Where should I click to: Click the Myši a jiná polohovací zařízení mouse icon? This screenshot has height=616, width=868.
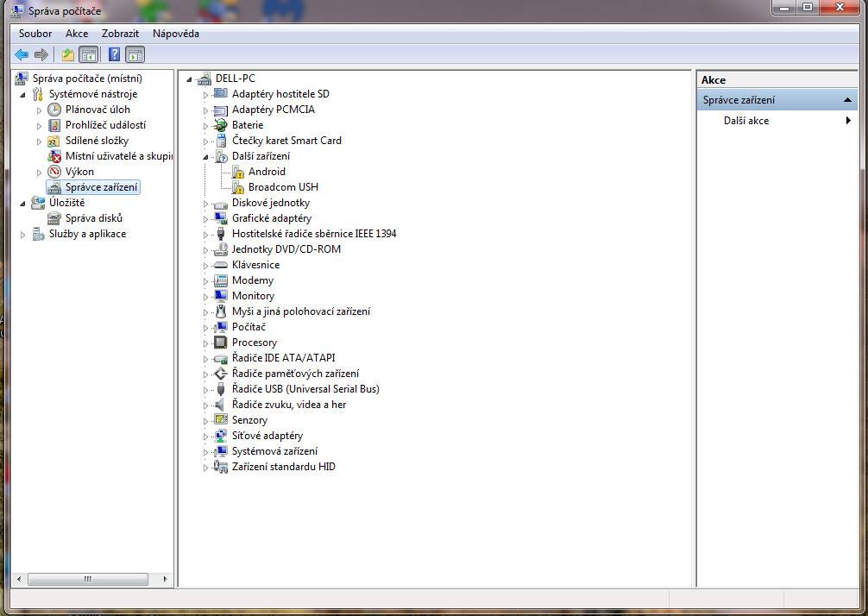coord(220,311)
